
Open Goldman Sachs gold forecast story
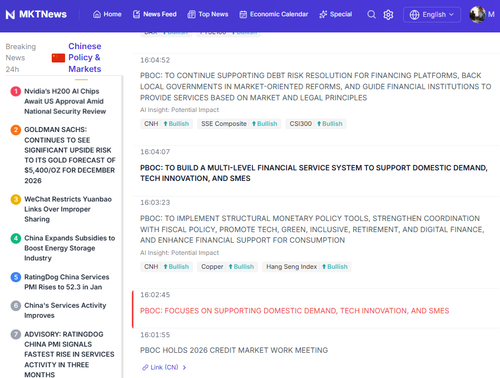[70, 155]
